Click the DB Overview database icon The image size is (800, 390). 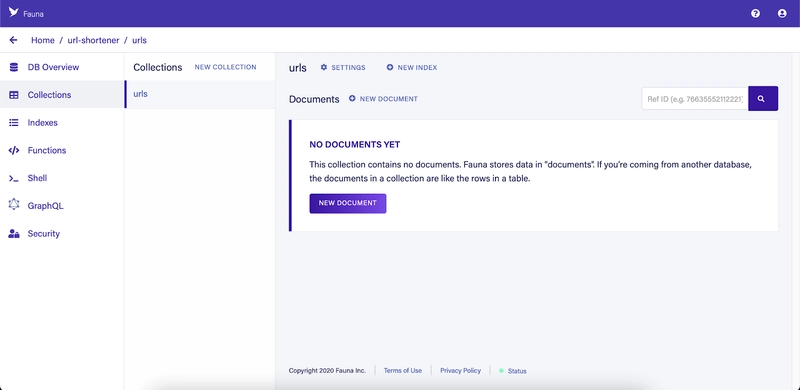coord(14,67)
